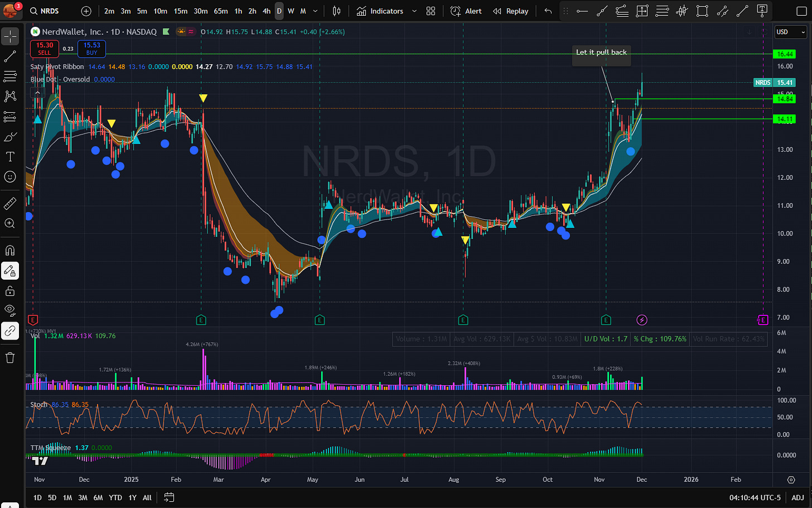812x508 pixels.
Task: Open the indicator templates grid icon
Action: click(x=431, y=11)
